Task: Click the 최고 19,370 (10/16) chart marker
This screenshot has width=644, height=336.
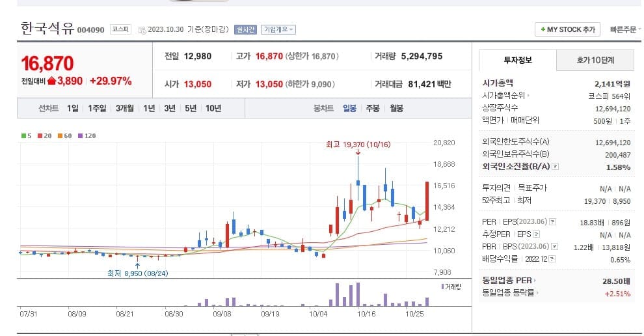Action: tap(358, 145)
